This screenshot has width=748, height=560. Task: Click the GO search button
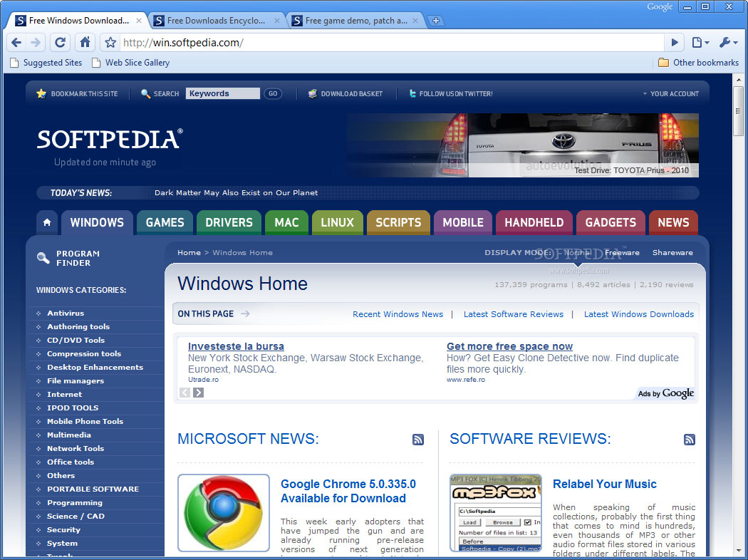pos(273,93)
